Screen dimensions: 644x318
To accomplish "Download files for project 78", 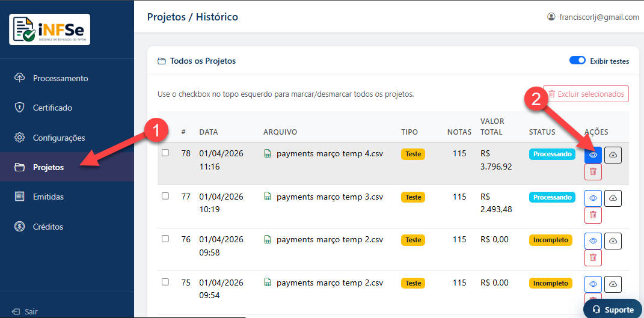I will pos(613,155).
